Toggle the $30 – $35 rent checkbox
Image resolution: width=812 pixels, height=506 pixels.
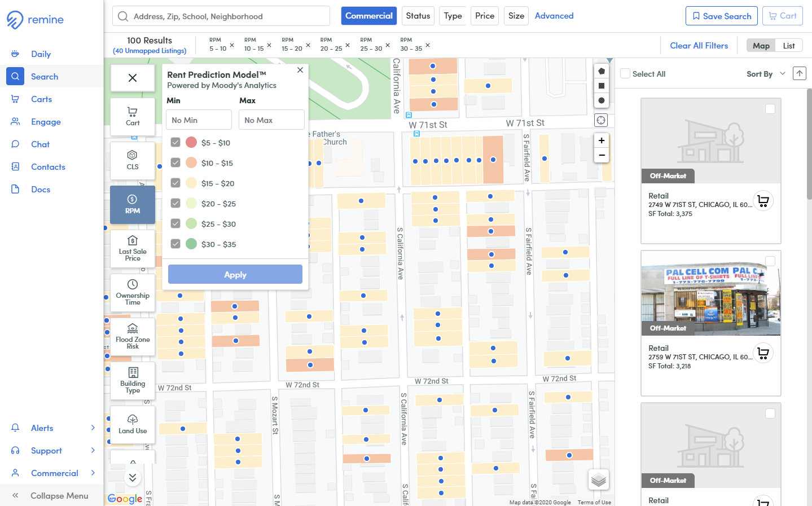tap(175, 244)
